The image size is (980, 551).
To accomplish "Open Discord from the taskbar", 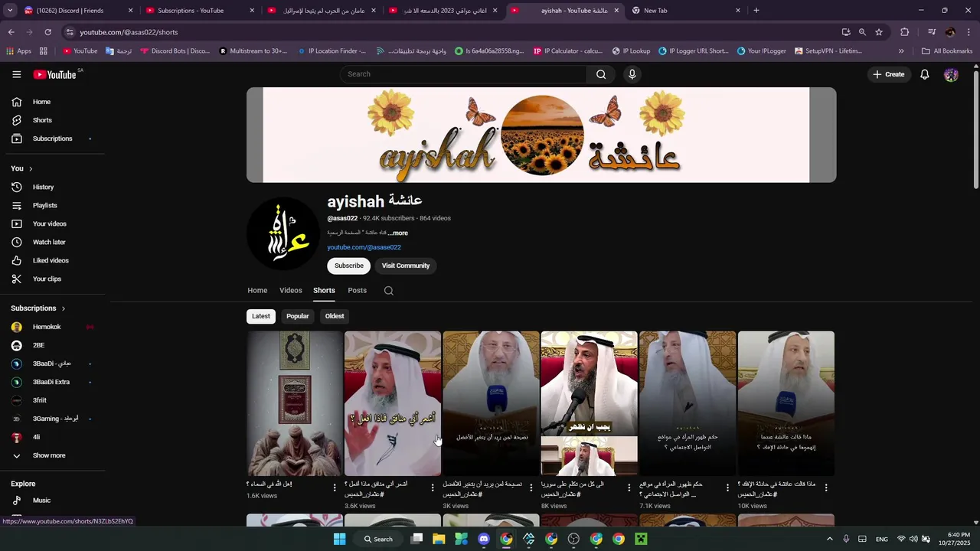I will click(483, 539).
